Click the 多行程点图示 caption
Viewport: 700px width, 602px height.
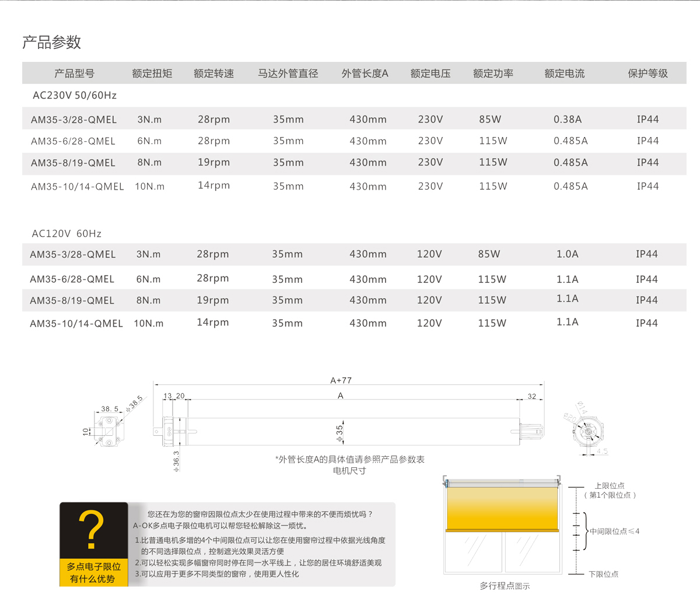tap(505, 586)
